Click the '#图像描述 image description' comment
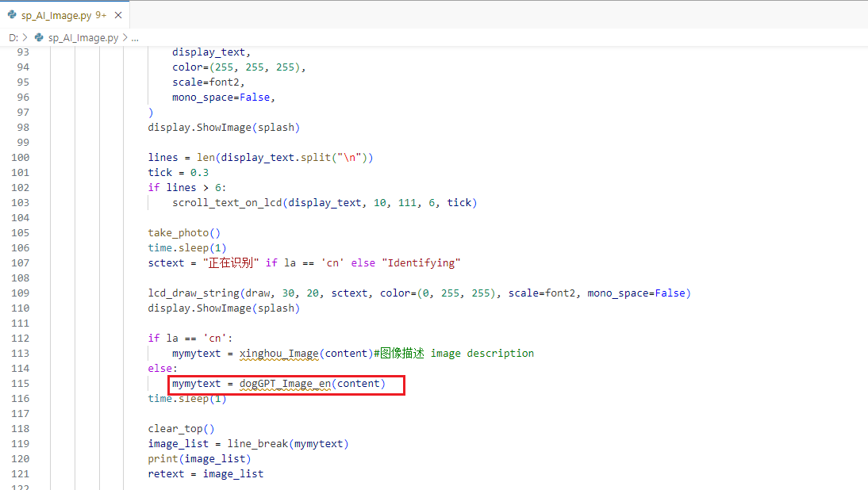 pyautogui.click(x=454, y=354)
